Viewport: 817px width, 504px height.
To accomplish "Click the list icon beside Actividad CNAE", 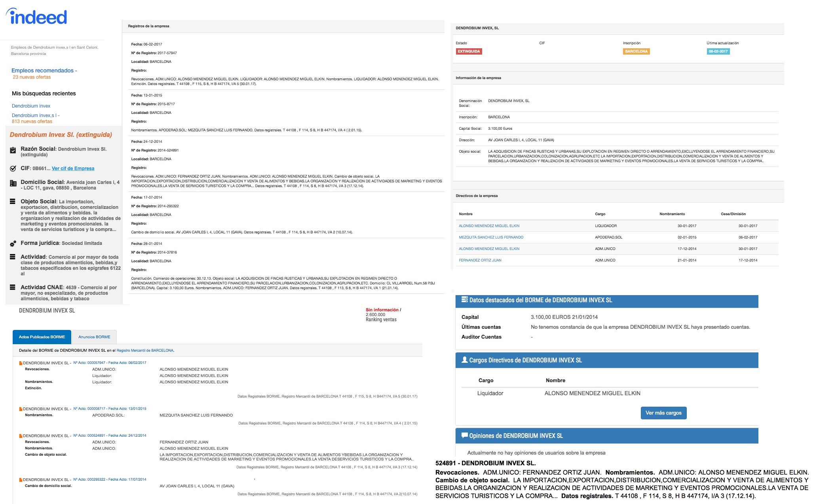I will coord(13,287).
